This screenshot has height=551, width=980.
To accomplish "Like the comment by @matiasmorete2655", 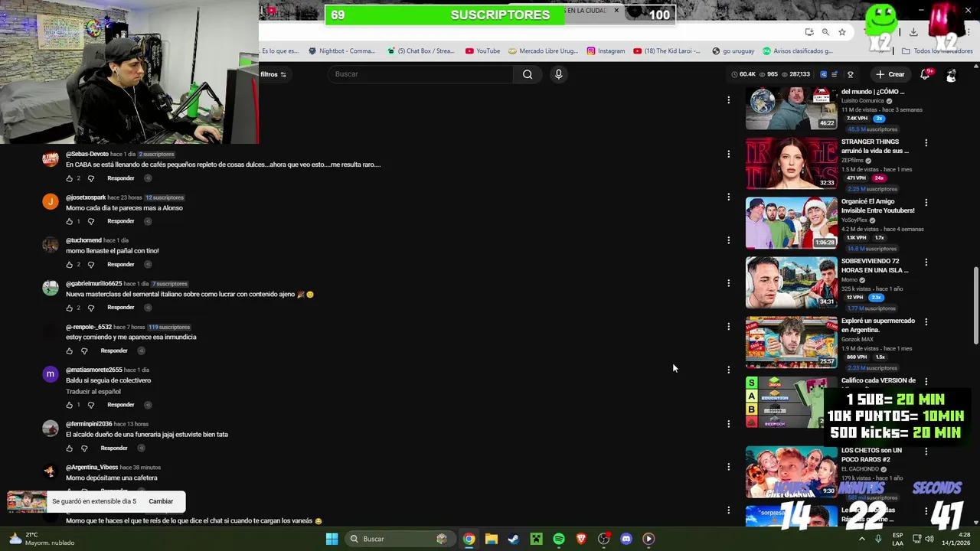I will (69, 405).
